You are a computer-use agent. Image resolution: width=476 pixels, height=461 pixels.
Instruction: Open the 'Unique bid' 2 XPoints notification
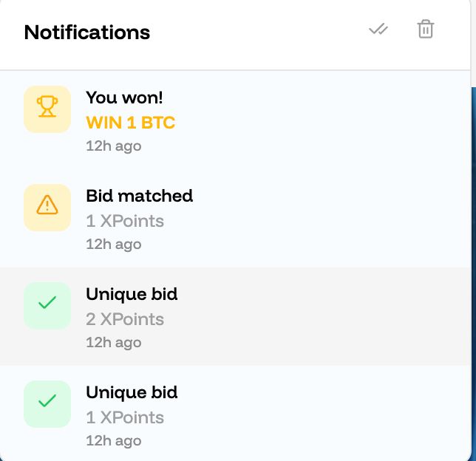point(132,294)
